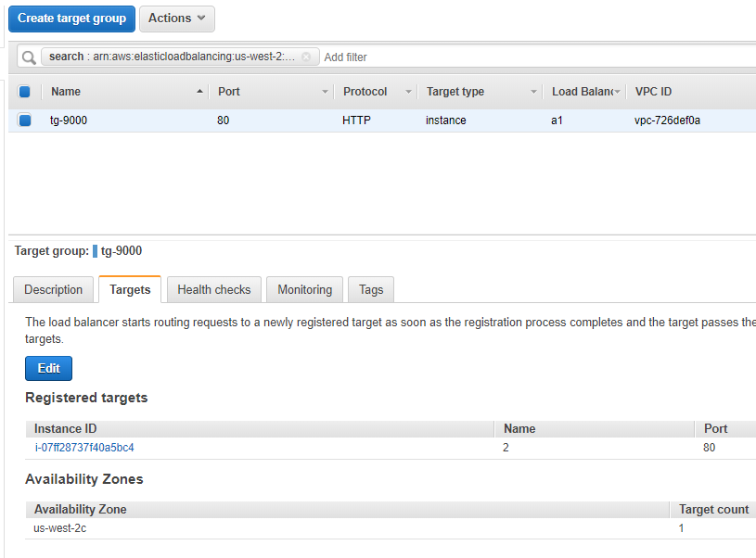Remove the search ARN filter chip
The height and width of the screenshot is (558, 756).
pos(306,57)
